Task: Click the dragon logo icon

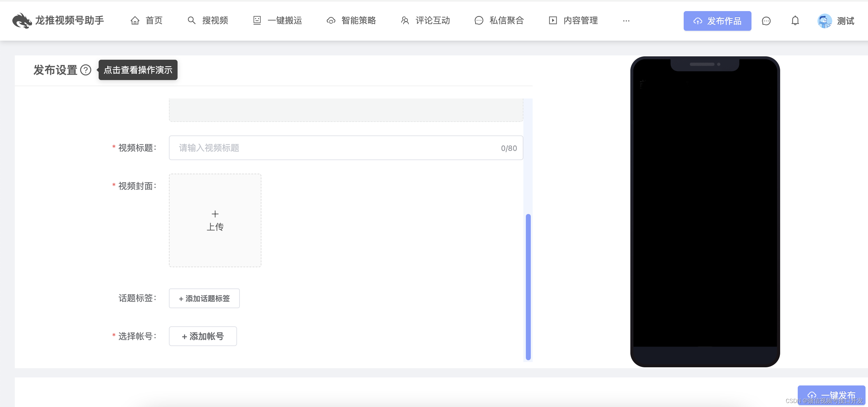Action: coord(22,21)
